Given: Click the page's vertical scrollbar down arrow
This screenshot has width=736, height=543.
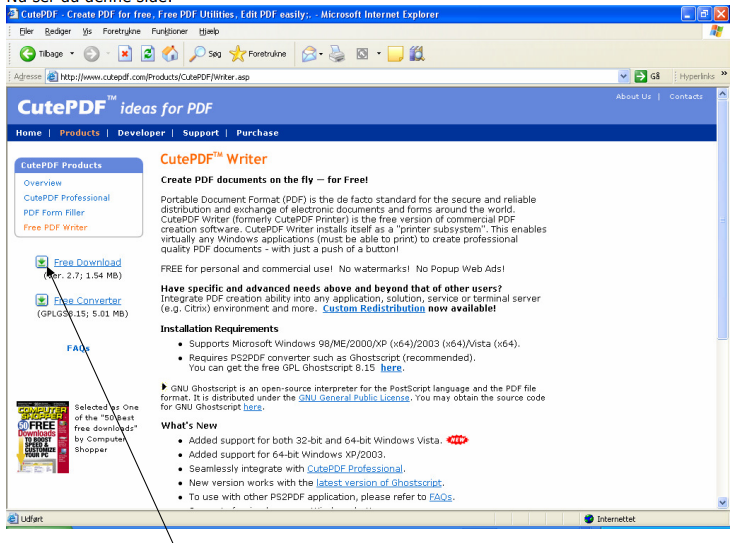Looking at the screenshot, I should pos(722,503).
